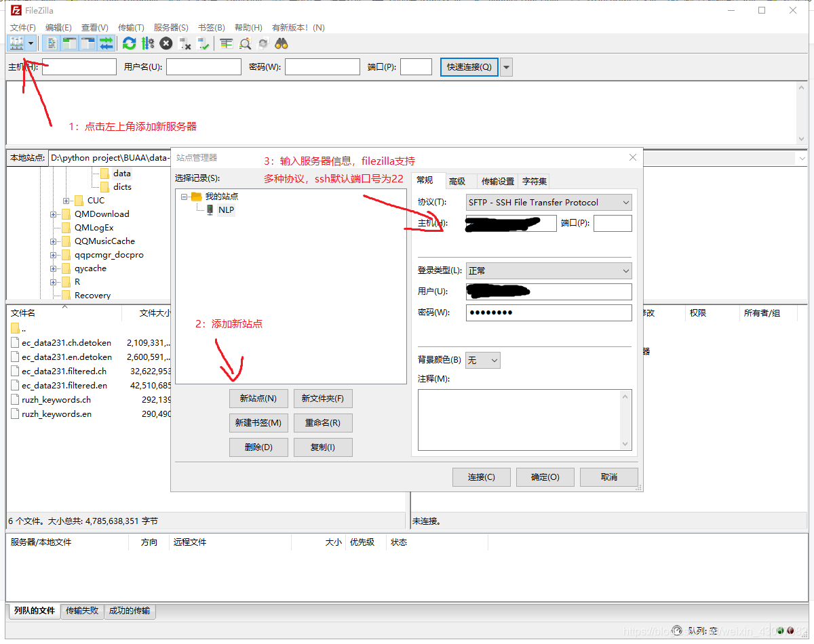The width and height of the screenshot is (814, 644).
Task: Click the cancel current operation icon
Action: click(x=166, y=43)
